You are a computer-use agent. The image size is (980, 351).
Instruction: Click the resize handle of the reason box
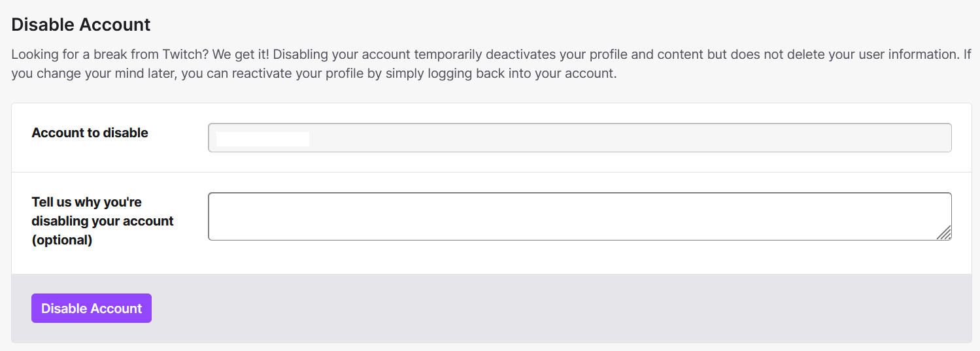pos(943,233)
